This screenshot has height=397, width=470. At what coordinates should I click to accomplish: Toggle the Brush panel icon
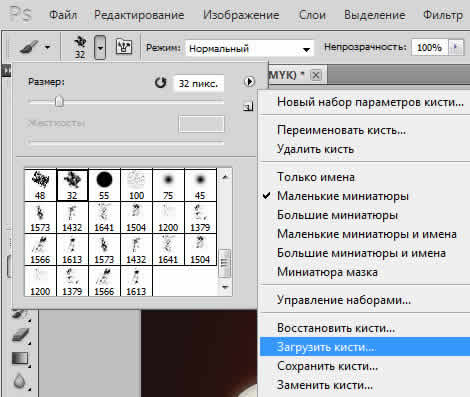click(x=124, y=47)
